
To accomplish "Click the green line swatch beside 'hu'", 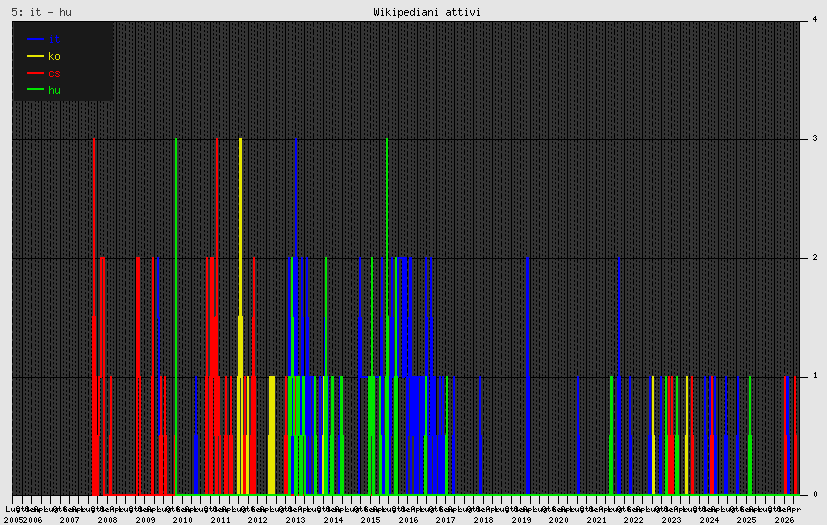I will pos(35,90).
